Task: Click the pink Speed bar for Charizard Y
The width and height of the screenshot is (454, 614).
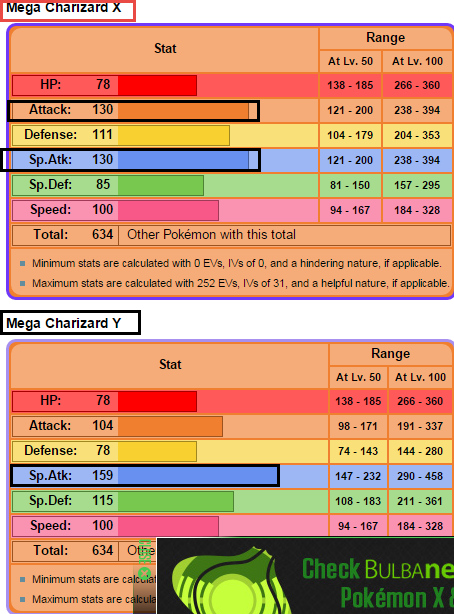Action: [168, 526]
